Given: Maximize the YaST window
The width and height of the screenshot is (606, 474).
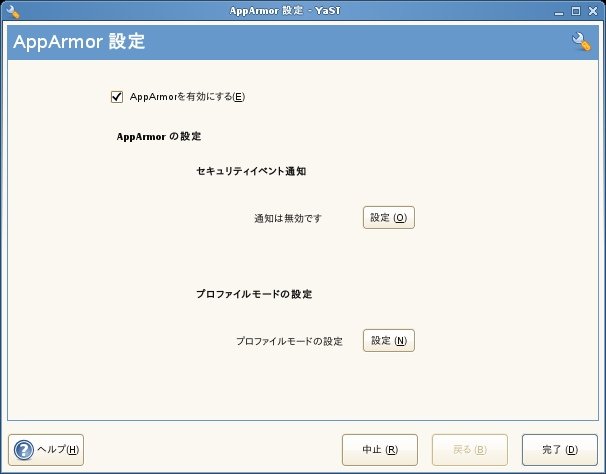Looking at the screenshot, I should click(576, 11).
